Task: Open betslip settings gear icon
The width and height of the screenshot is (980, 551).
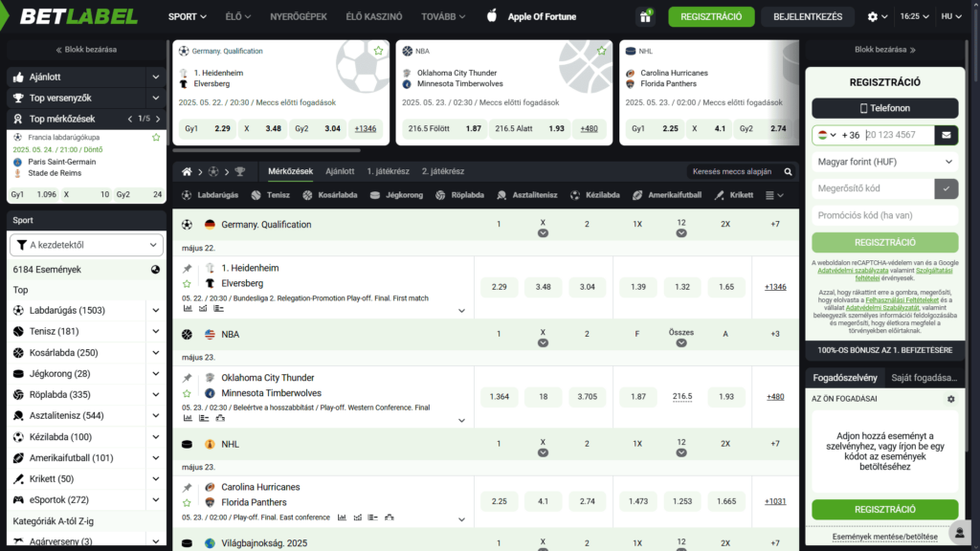Action: point(950,399)
